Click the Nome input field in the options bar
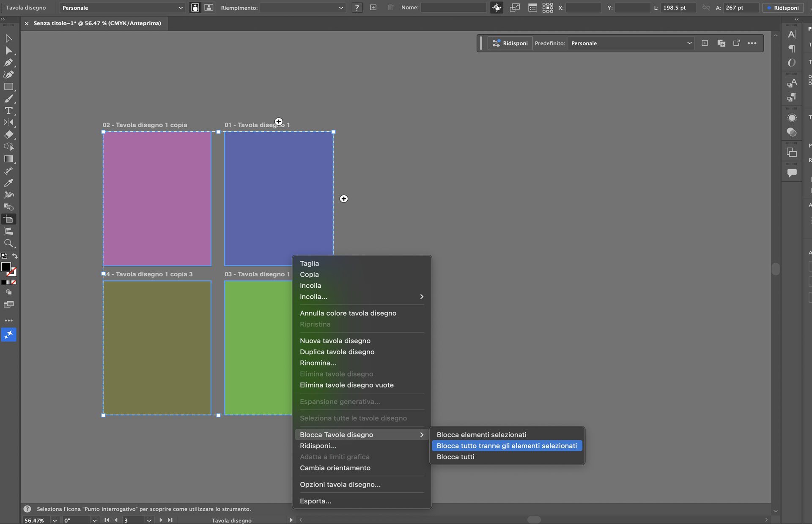This screenshot has width=812, height=524. [x=453, y=7]
